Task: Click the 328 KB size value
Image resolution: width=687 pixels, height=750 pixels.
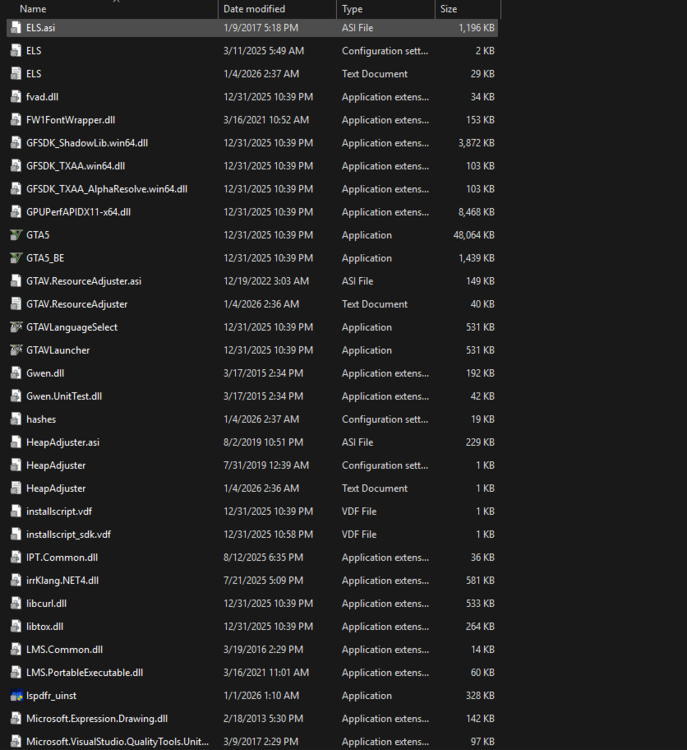Action: pyautogui.click(x=480, y=695)
